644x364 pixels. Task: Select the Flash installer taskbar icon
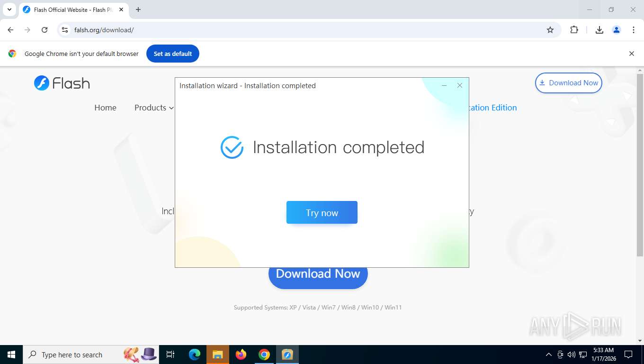tap(287, 355)
